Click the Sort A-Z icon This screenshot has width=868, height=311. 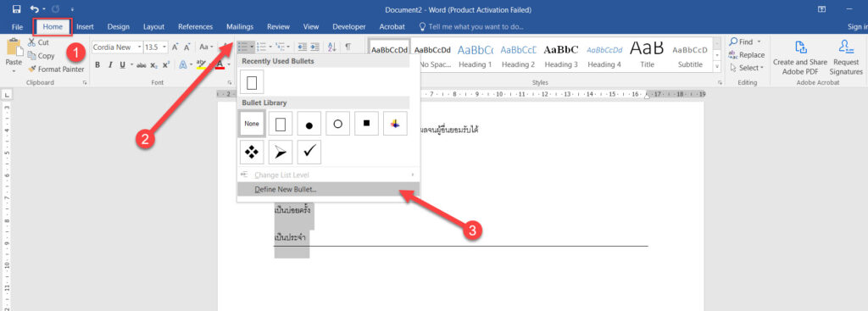[331, 47]
